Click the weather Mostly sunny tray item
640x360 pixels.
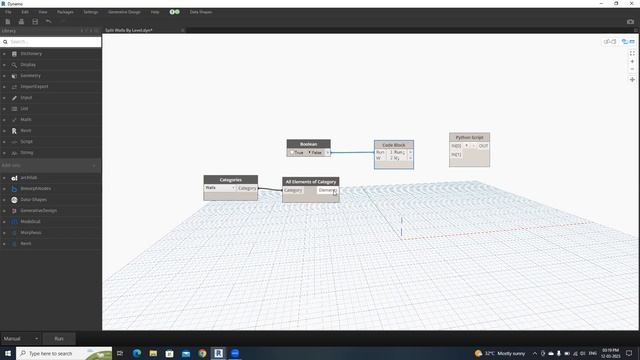(x=500, y=353)
